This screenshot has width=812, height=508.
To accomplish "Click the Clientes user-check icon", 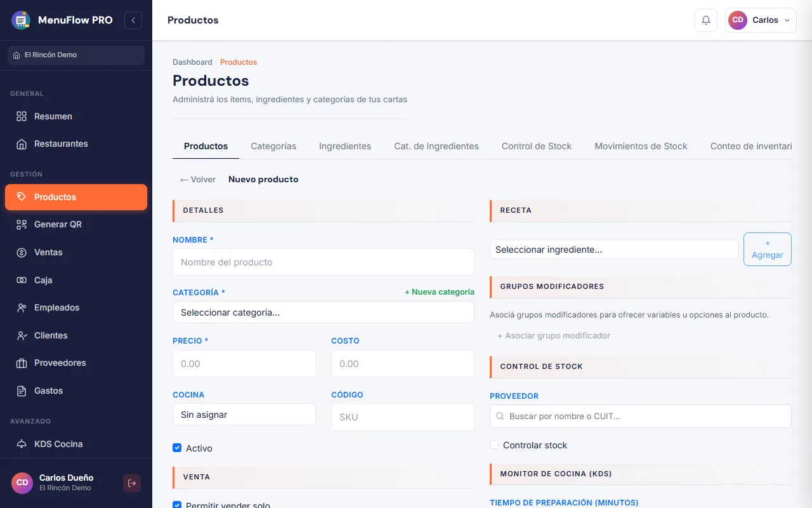I will coord(22,335).
